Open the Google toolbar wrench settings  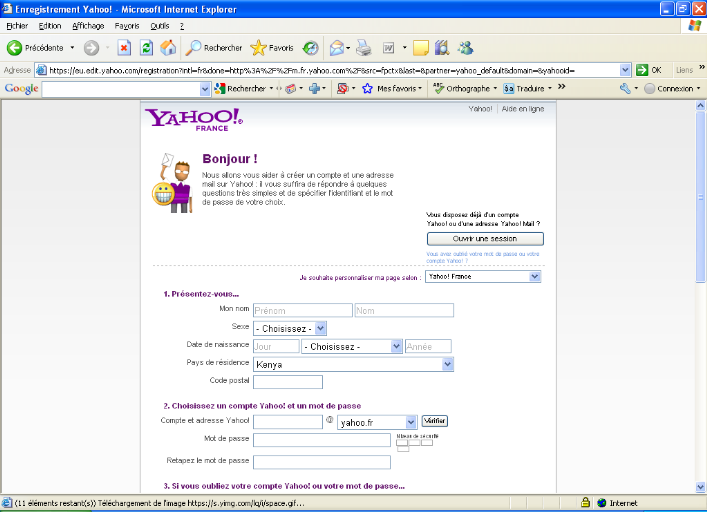[625, 88]
